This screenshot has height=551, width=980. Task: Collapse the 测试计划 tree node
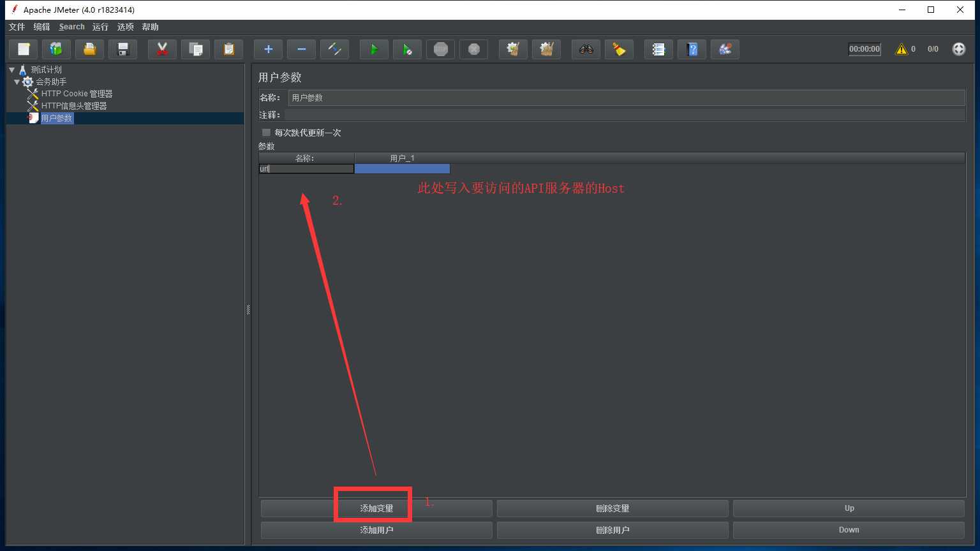[x=11, y=70]
